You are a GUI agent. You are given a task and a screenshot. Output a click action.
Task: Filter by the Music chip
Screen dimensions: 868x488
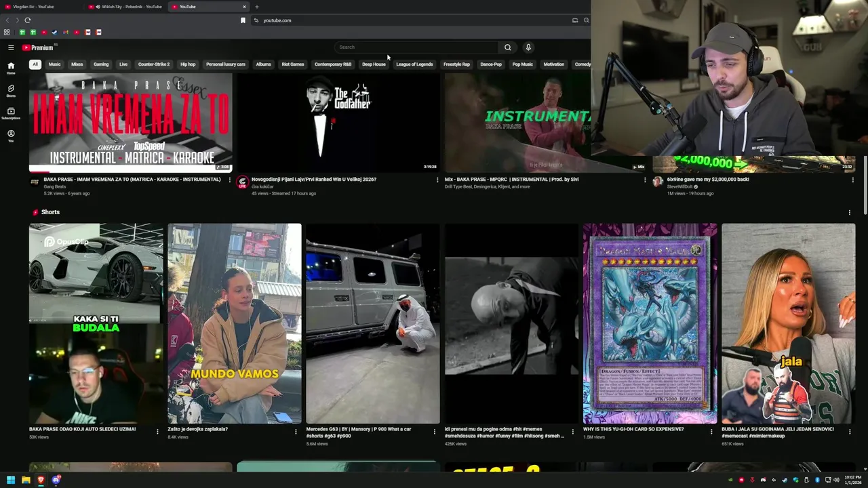pos(54,64)
